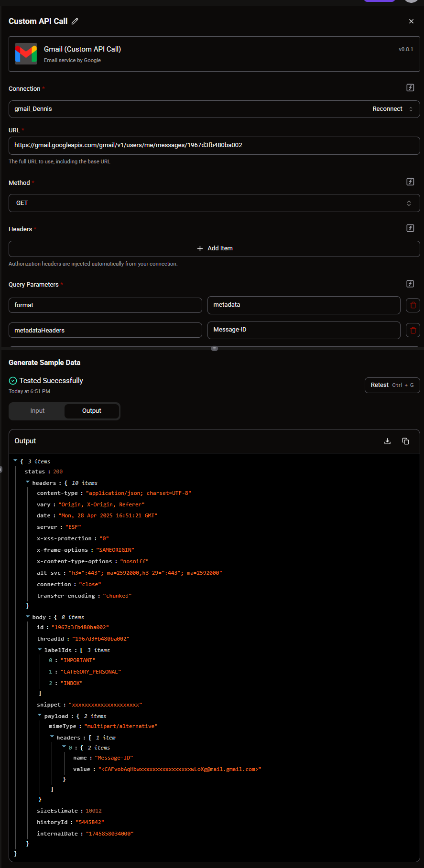424x868 pixels.
Task: Click the x-xss-protection value "0"
Action: (104, 539)
